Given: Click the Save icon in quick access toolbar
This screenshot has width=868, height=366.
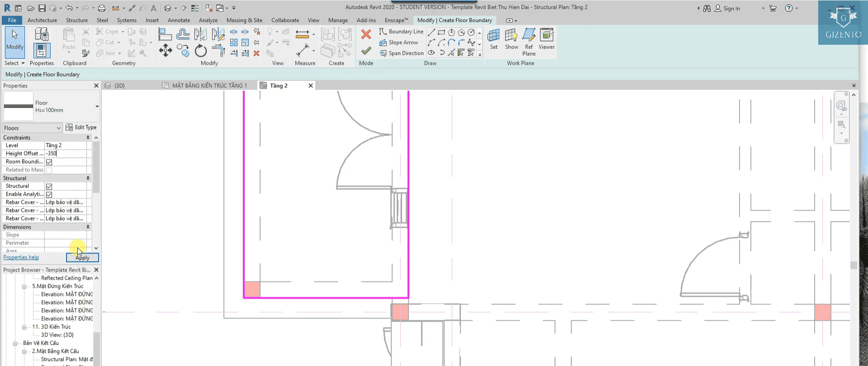Looking at the screenshot, I should (x=42, y=8).
